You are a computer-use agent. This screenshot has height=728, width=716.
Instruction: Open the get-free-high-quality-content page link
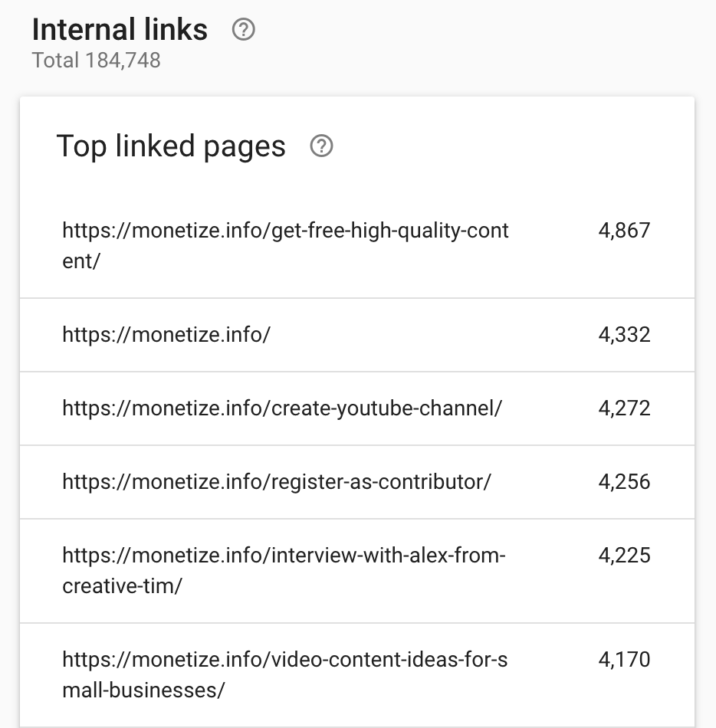[x=286, y=246]
